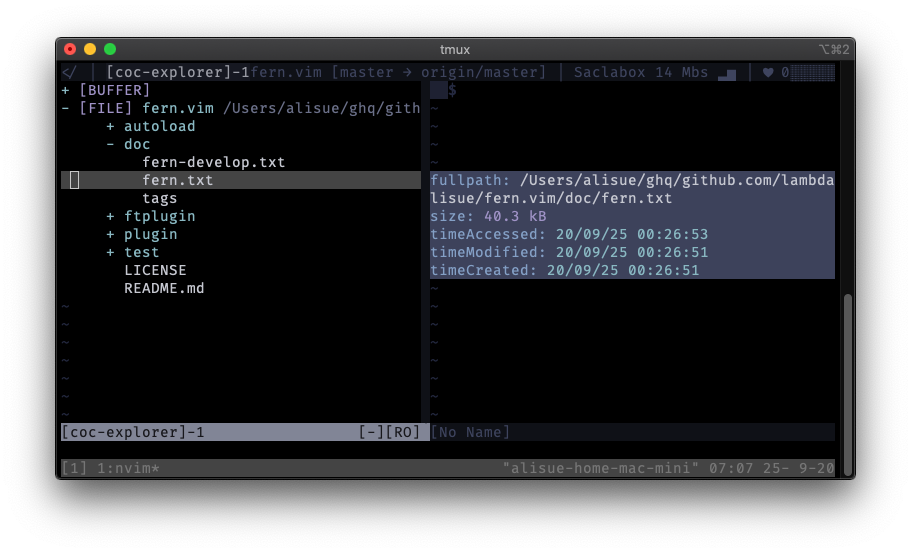Click the 07:07 25- 9-20 clock
Screen dimensions: 911x553
[772, 468]
